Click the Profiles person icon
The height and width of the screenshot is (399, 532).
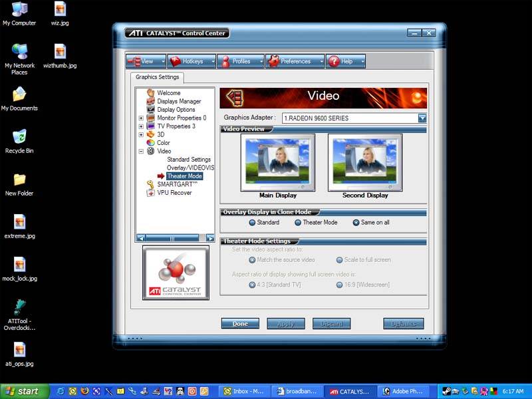(225, 61)
